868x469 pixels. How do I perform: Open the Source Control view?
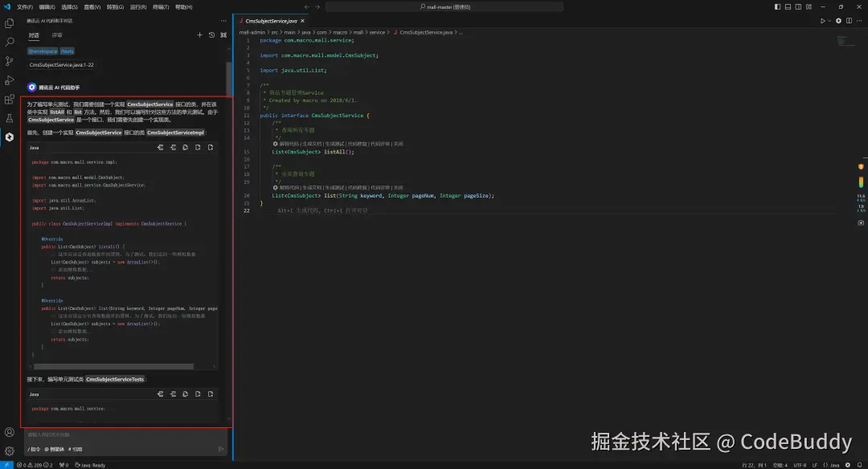pos(10,61)
